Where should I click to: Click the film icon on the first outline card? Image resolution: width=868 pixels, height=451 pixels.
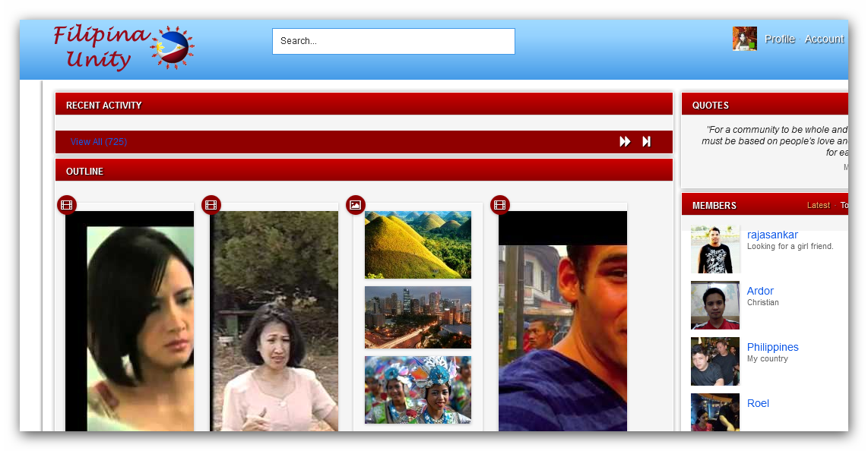coord(67,205)
